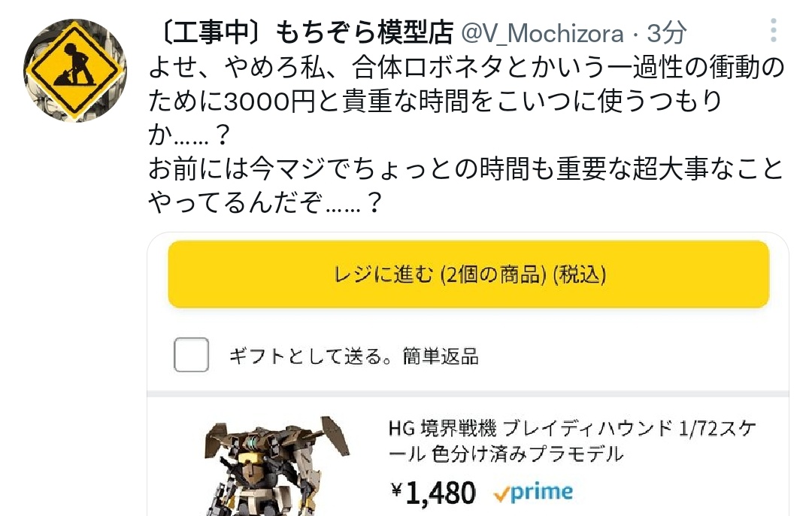The height and width of the screenshot is (516, 812).
Task: Click the 色分け済みプラモデル product description line
Action: point(527,454)
